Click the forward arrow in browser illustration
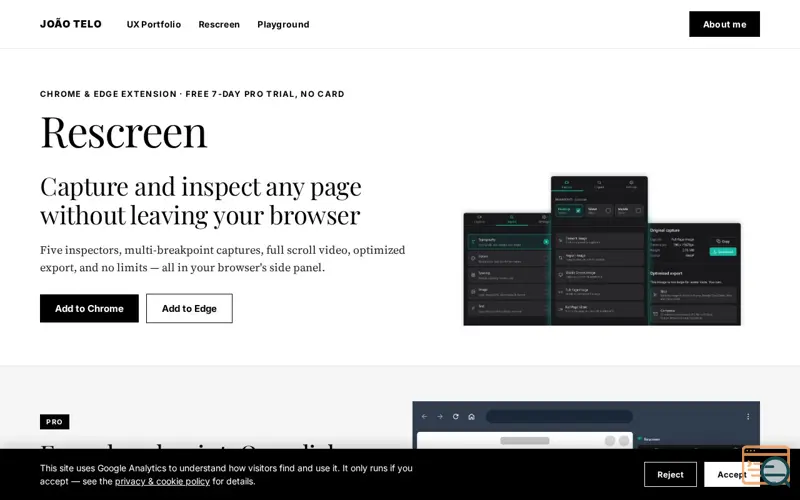Screen dimensions: 800x500 tap(440, 417)
